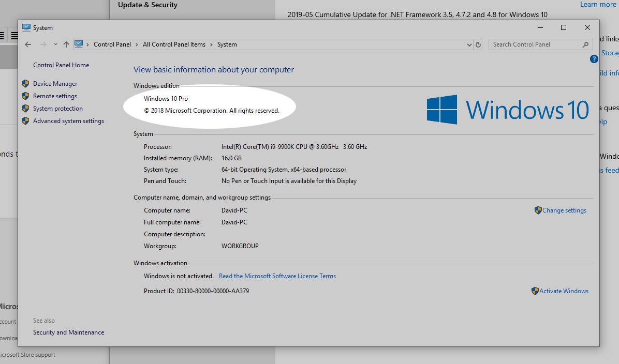Click Learn more in the background Settings window

tap(598, 4)
